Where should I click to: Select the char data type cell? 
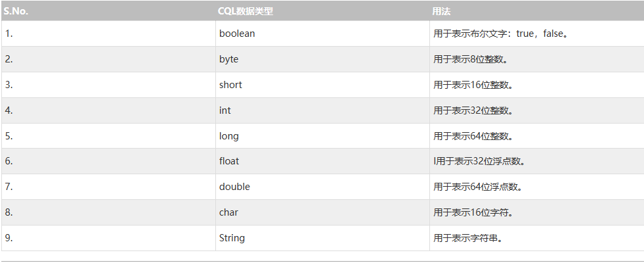tap(228, 212)
